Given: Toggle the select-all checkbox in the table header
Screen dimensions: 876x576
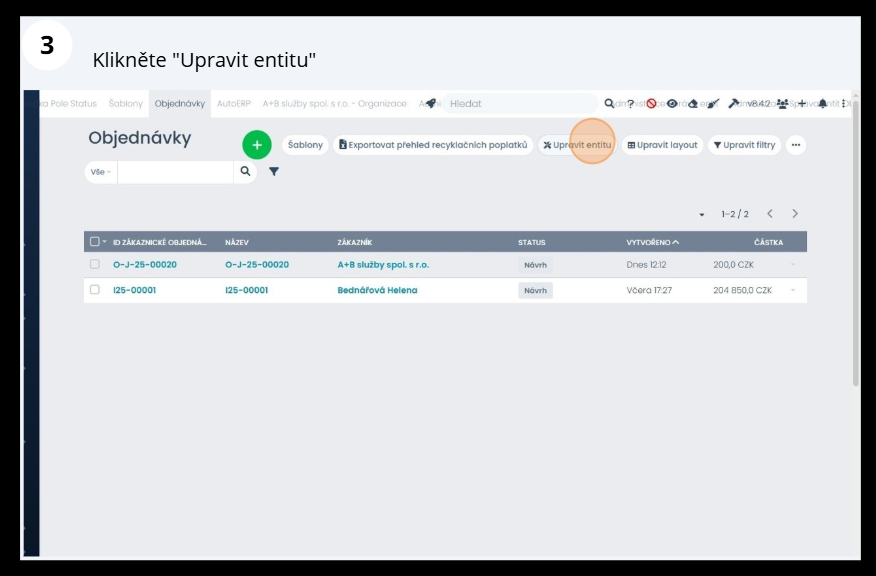Looking at the screenshot, I should pyautogui.click(x=94, y=241).
